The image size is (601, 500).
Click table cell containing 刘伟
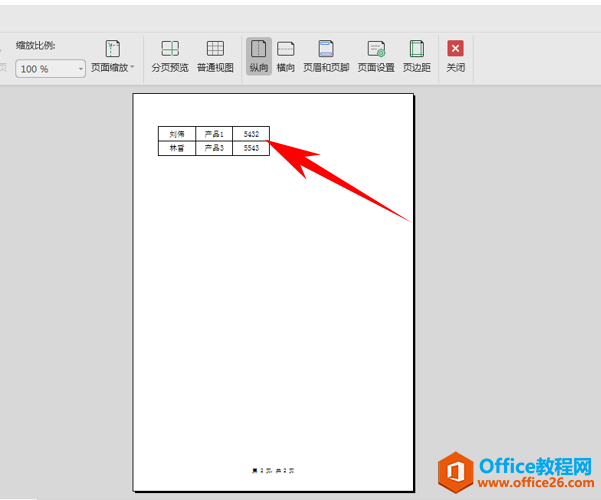pos(177,134)
